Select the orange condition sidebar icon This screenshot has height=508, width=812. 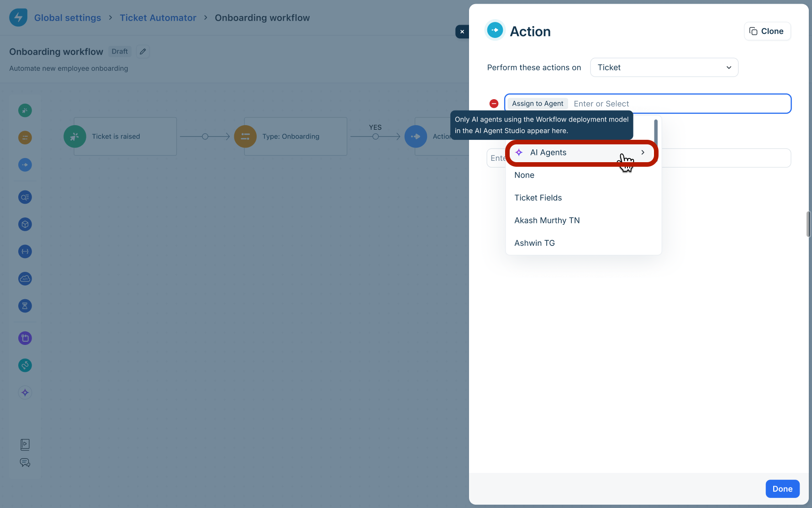[x=25, y=137]
